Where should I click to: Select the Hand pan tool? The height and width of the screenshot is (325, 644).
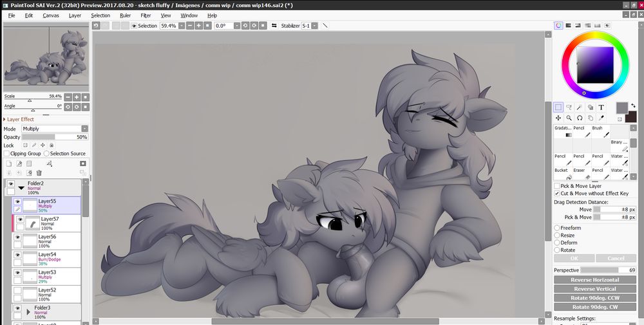coord(590,118)
